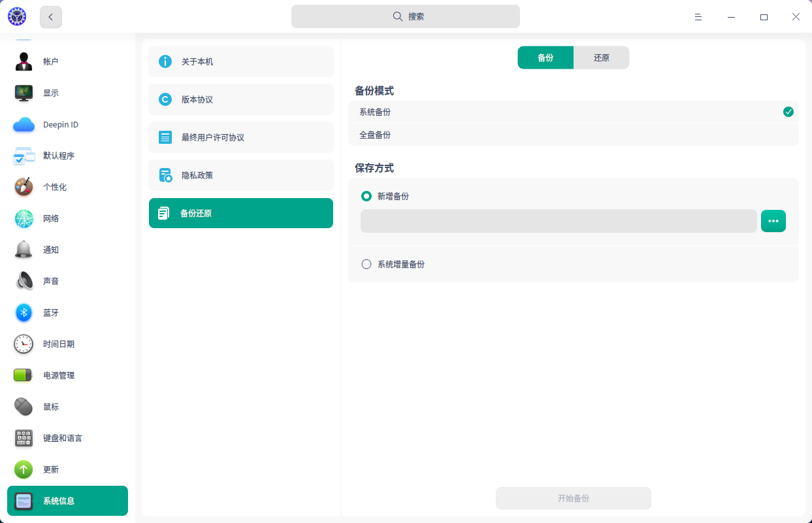Viewport: 812px width, 523px height.
Task: Go back using the arrow button
Action: click(51, 17)
